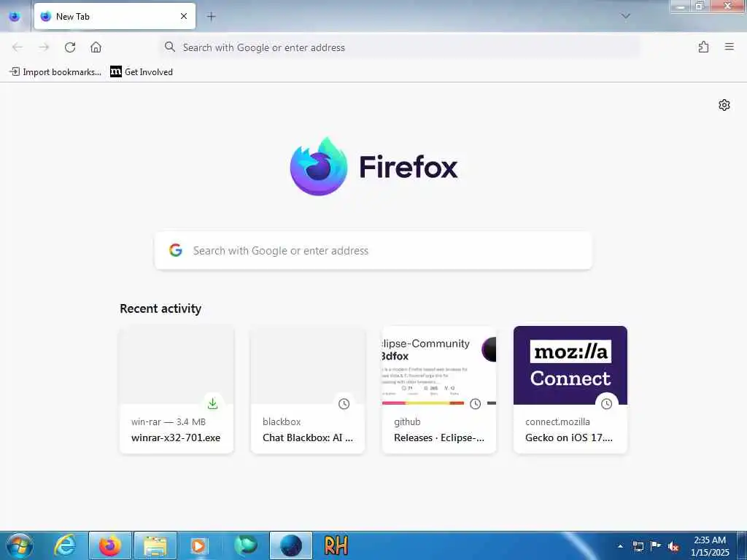
Task: Open the Chat Blackbox recent card
Action: click(x=308, y=389)
